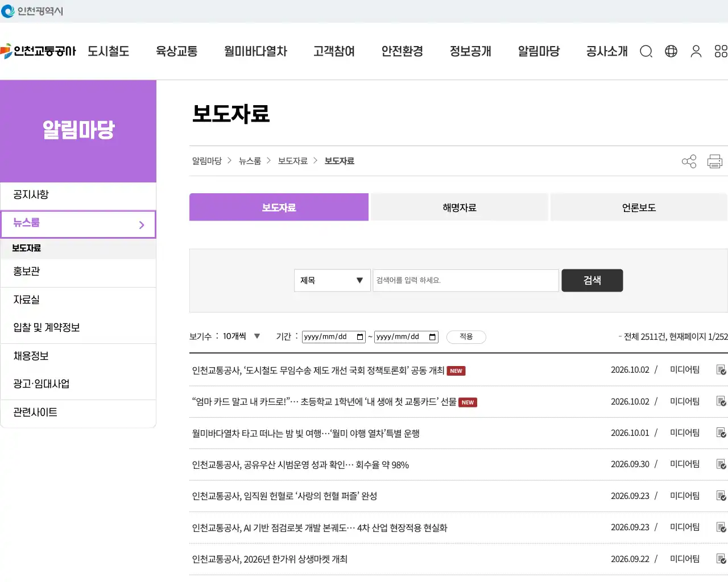Click attachment icon for 도시철도 무임수송 article
Image resolution: width=728 pixels, height=582 pixels.
point(721,370)
